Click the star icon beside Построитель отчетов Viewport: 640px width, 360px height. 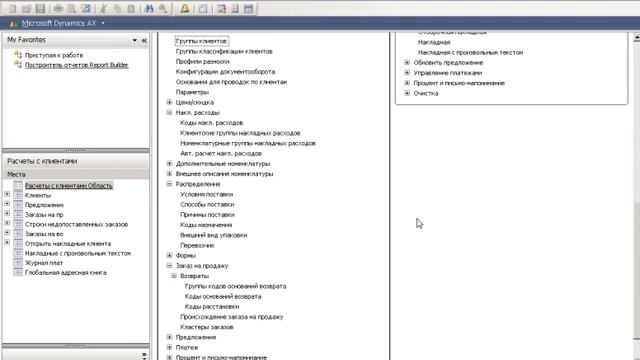coord(18,64)
